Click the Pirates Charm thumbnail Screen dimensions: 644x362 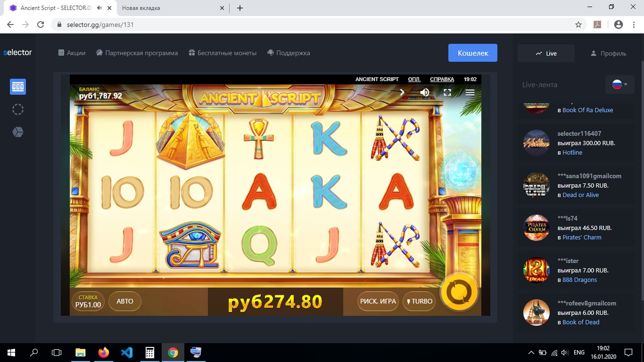(x=536, y=228)
